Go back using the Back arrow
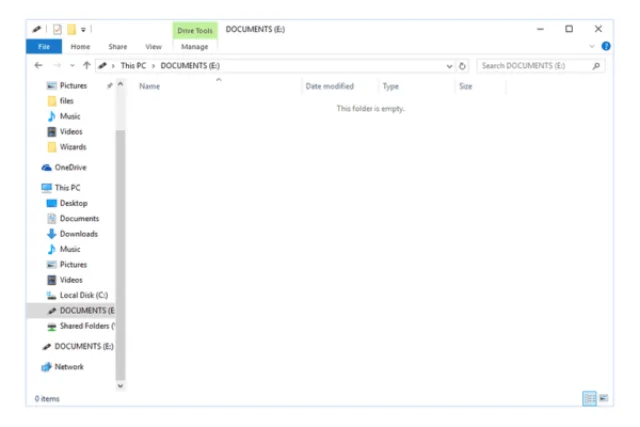The width and height of the screenshot is (640, 427). 39,65
